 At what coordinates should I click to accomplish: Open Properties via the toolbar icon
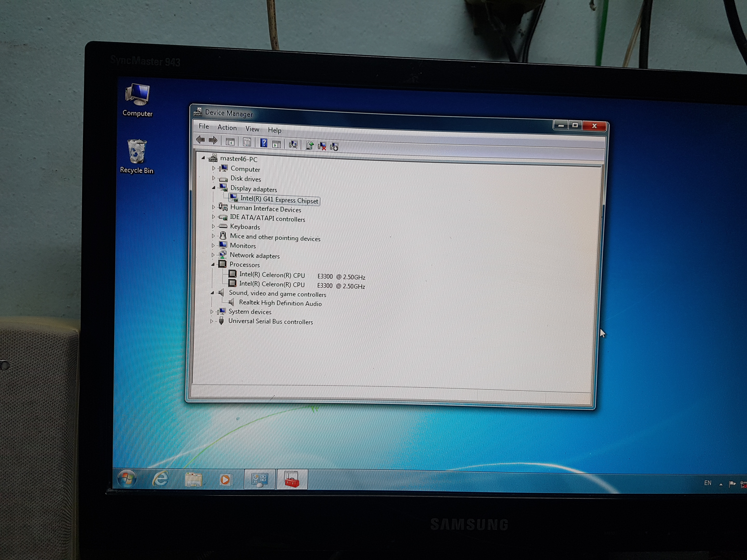pyautogui.click(x=247, y=142)
